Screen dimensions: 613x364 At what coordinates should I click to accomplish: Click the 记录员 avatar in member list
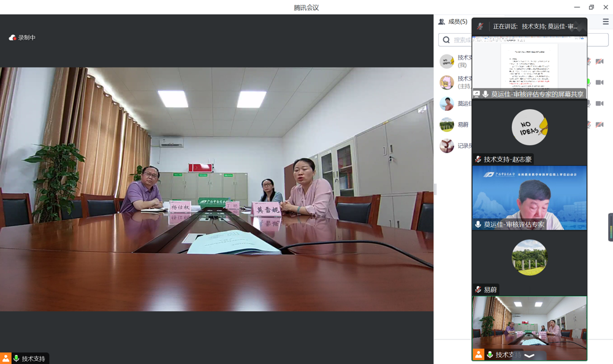click(446, 146)
